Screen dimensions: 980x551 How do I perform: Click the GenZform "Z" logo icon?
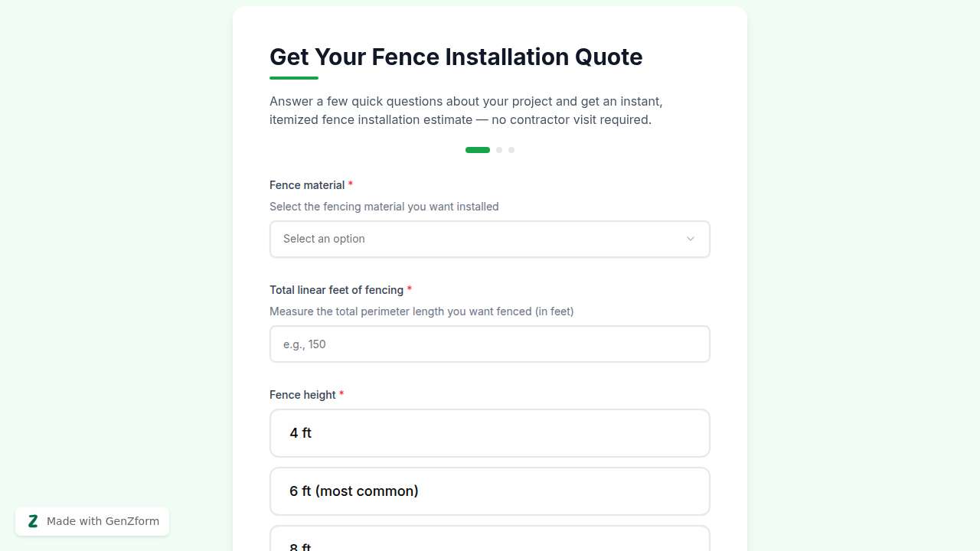[x=33, y=521]
